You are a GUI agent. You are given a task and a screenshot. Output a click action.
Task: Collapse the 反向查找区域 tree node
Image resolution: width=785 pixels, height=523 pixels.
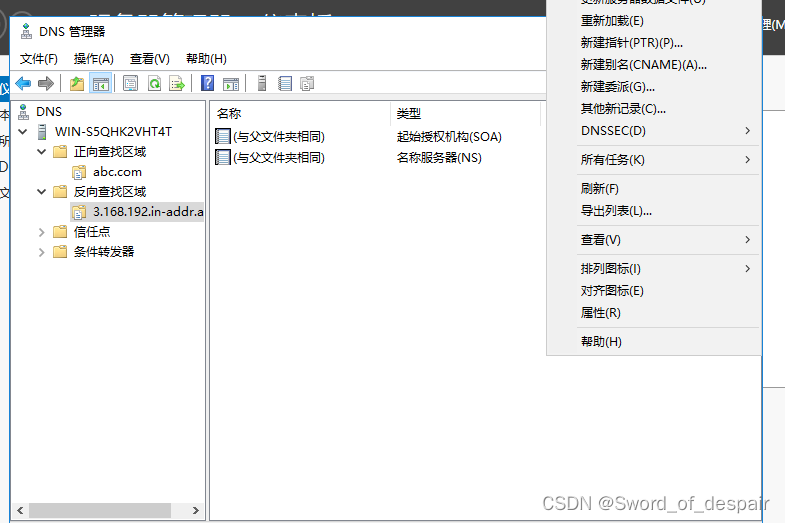point(42,192)
